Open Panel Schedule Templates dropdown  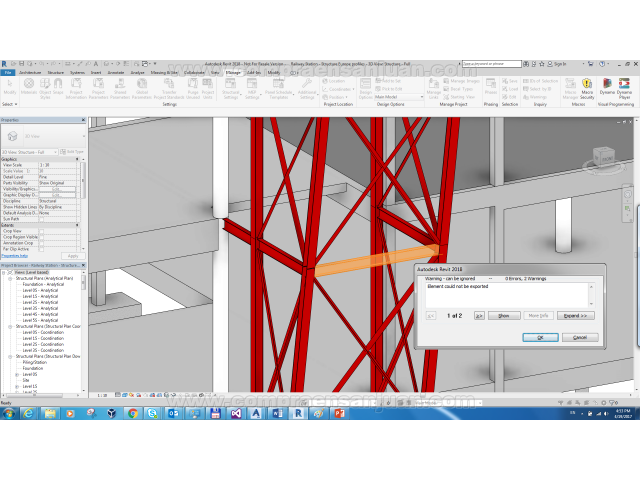pyautogui.click(x=279, y=87)
